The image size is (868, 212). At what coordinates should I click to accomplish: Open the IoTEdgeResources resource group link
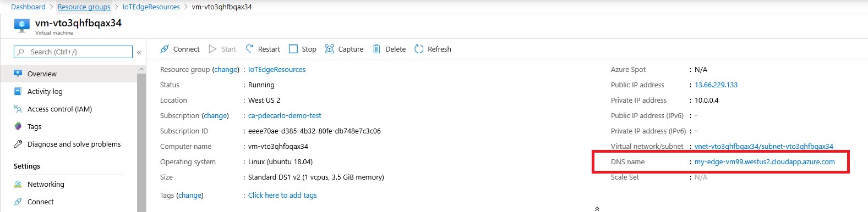click(x=277, y=69)
